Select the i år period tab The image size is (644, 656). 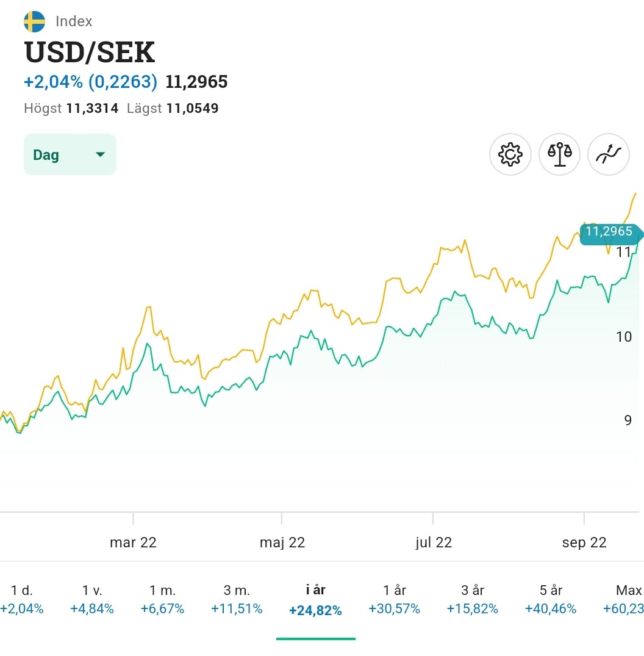coord(315,599)
